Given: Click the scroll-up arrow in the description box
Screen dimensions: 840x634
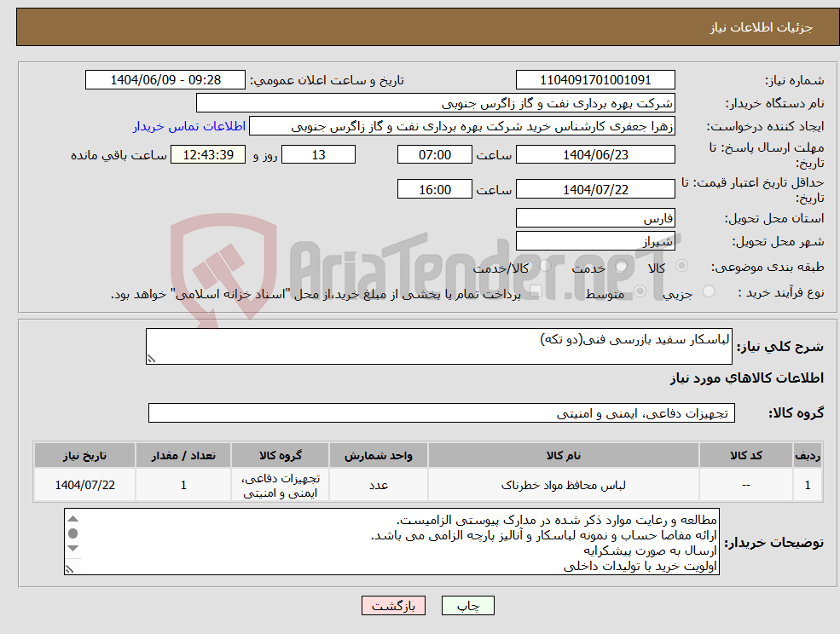Looking at the screenshot, I should pos(72,519).
